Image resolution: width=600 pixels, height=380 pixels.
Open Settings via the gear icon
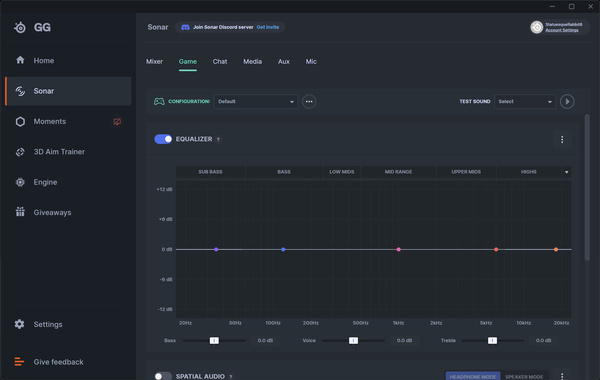pos(20,324)
